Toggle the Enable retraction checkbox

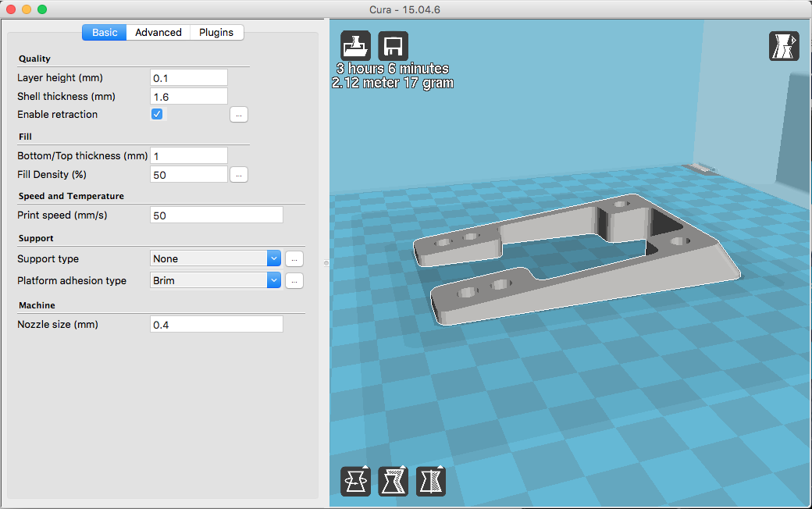(x=157, y=114)
